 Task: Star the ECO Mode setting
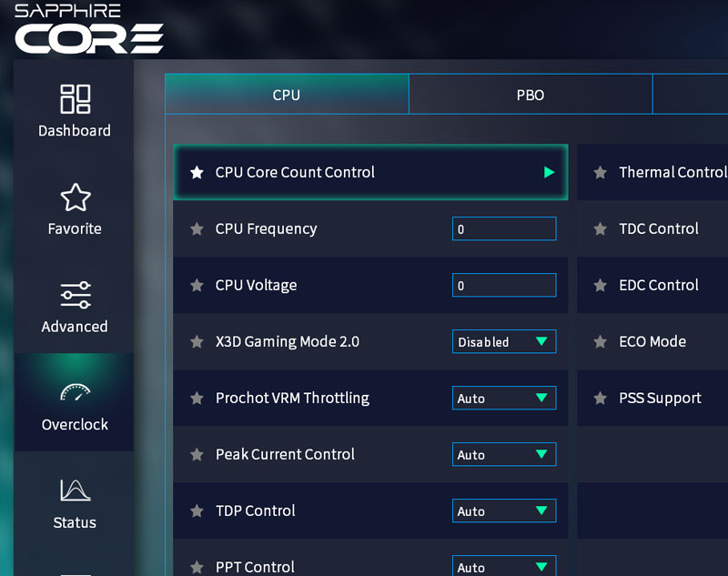[x=600, y=342]
